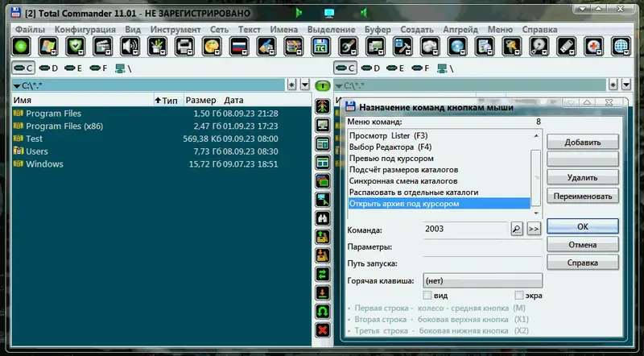The width and height of the screenshot is (644, 356).
Task: Click the pencils cup toolbar icon
Action: pos(157,47)
